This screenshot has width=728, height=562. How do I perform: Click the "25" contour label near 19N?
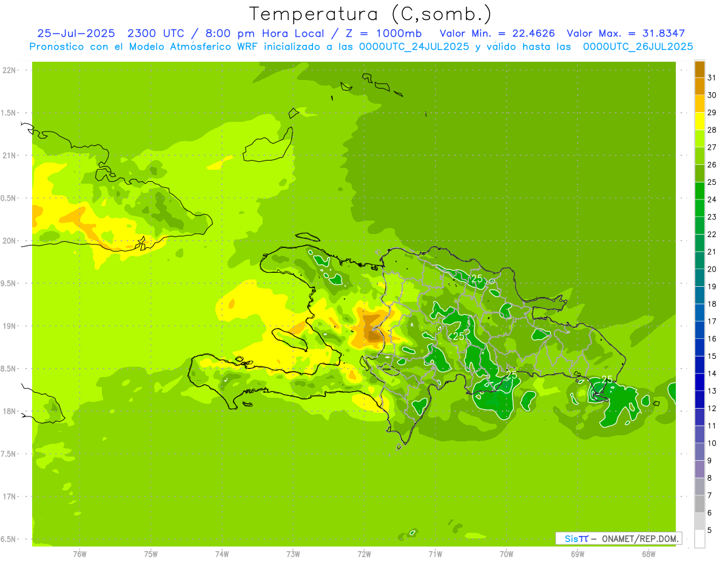[x=459, y=336]
